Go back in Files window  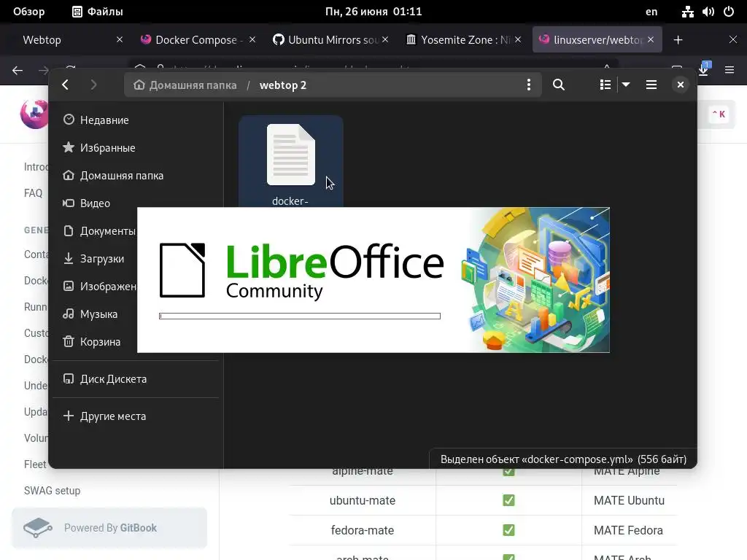65,85
